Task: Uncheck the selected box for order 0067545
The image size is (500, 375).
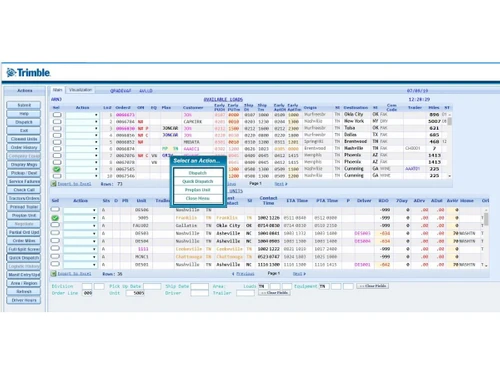Action: pos(57,169)
